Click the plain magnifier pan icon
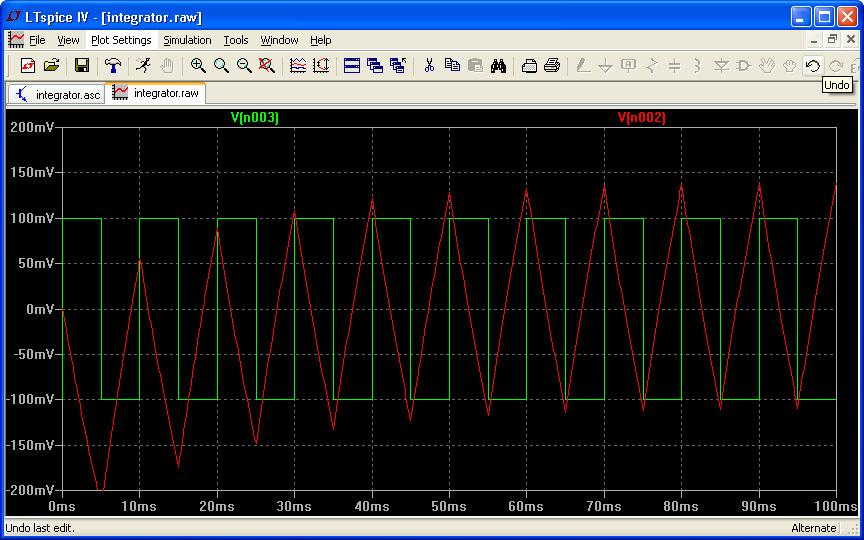Image resolution: width=864 pixels, height=540 pixels. (x=221, y=66)
